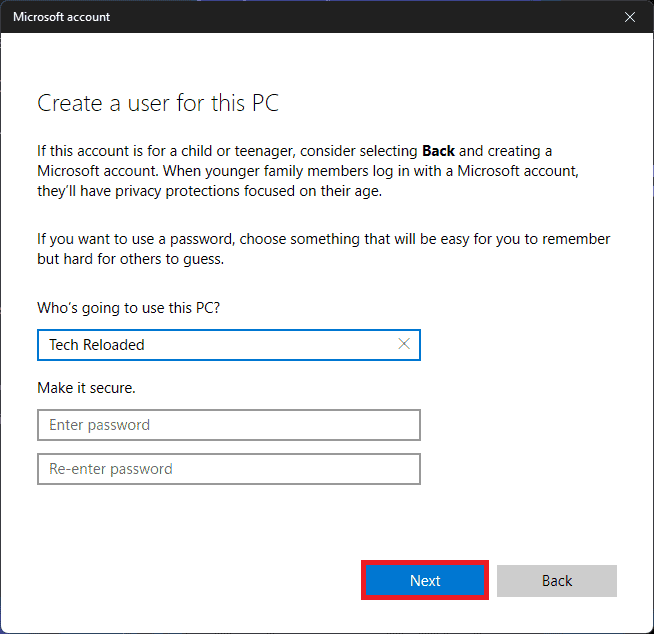Go back using the Back button

[x=557, y=580]
